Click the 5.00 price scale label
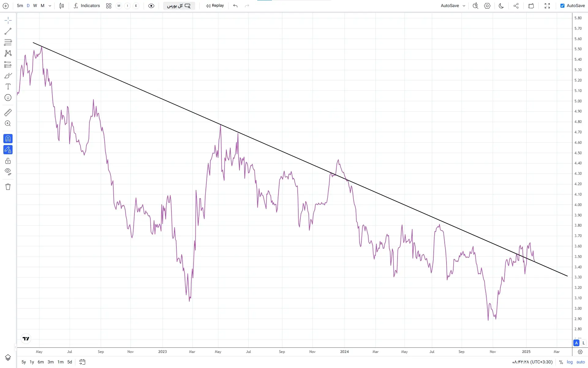588x368 pixels. click(x=578, y=101)
